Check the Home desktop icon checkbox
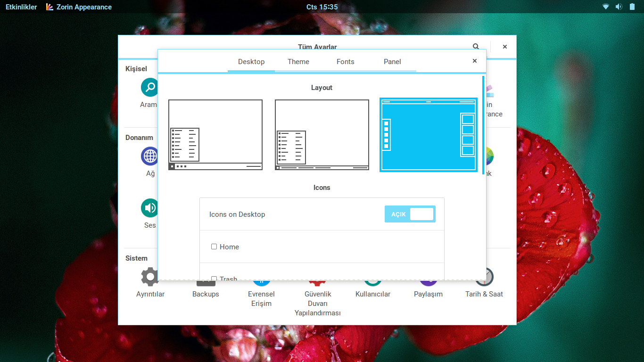This screenshot has height=362, width=644. (214, 247)
